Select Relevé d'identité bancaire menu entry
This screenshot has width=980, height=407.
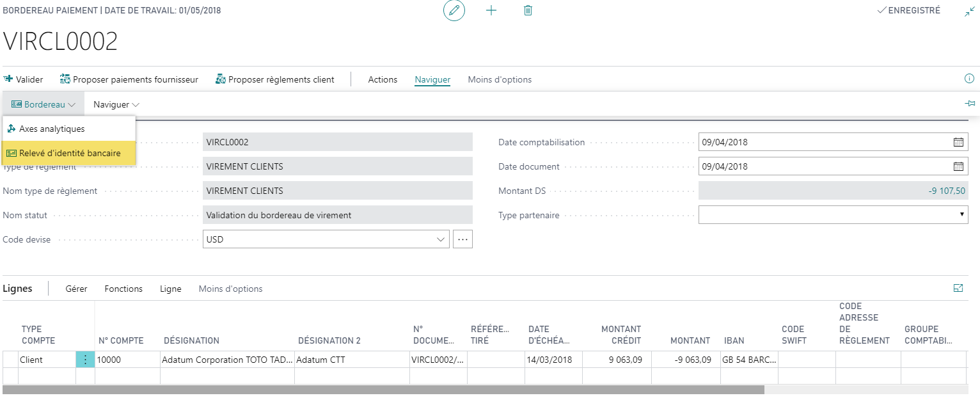(x=69, y=153)
